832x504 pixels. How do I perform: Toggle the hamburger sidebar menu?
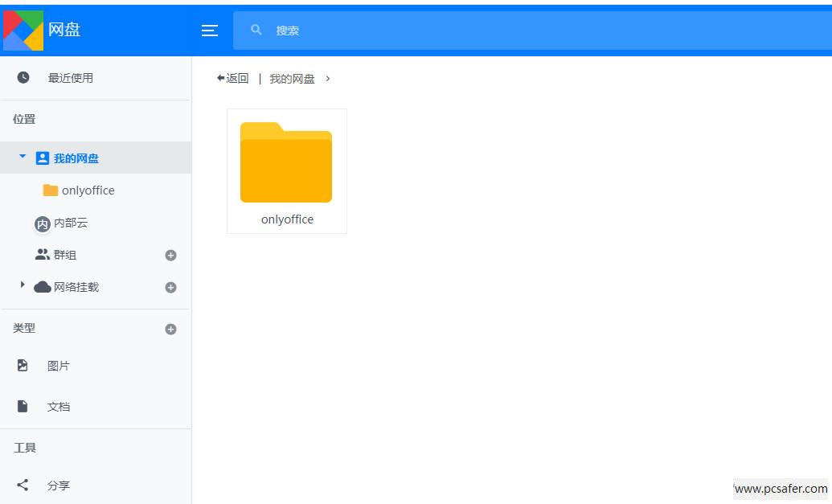[210, 31]
